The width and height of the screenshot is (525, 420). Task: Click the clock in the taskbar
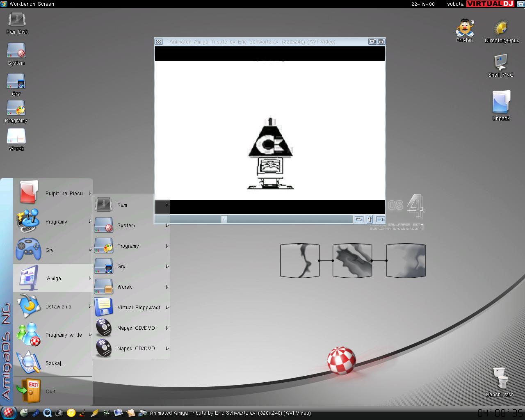[500, 413]
